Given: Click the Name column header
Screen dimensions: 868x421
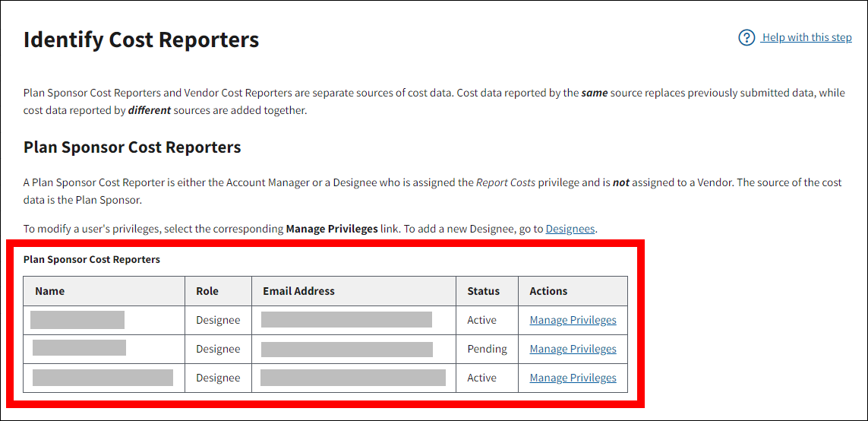Looking at the screenshot, I should (50, 291).
